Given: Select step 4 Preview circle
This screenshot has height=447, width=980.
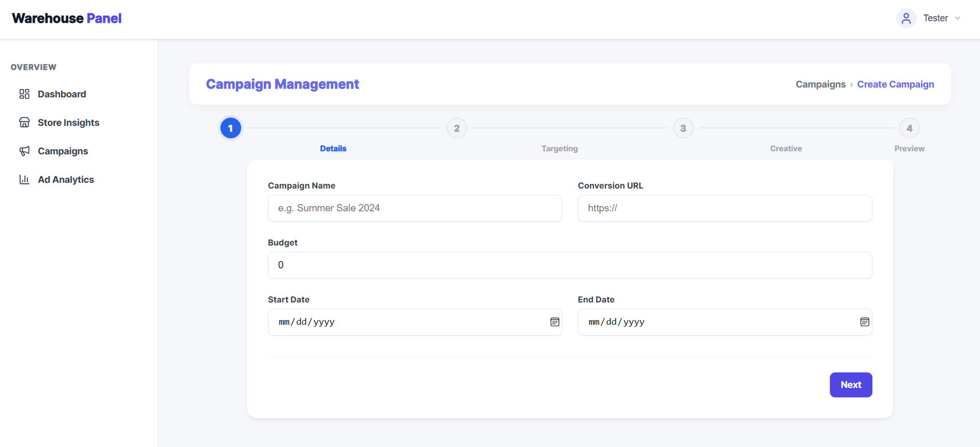Looking at the screenshot, I should [909, 128].
